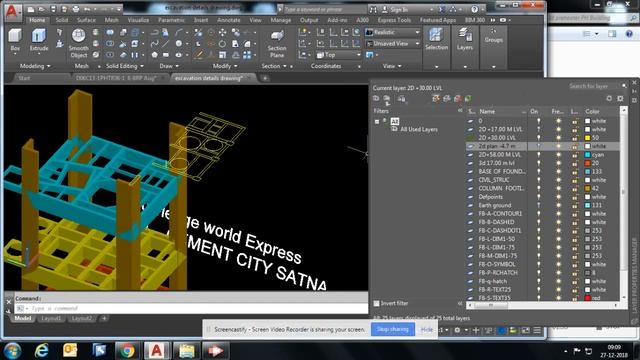Open the Realistic visual style dropdown
640x360 pixels.
click(x=392, y=32)
